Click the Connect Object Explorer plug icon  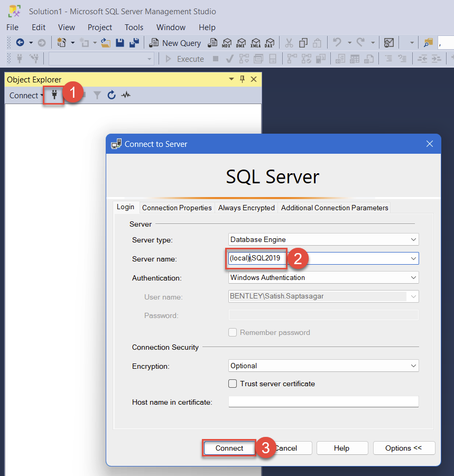[x=54, y=95]
